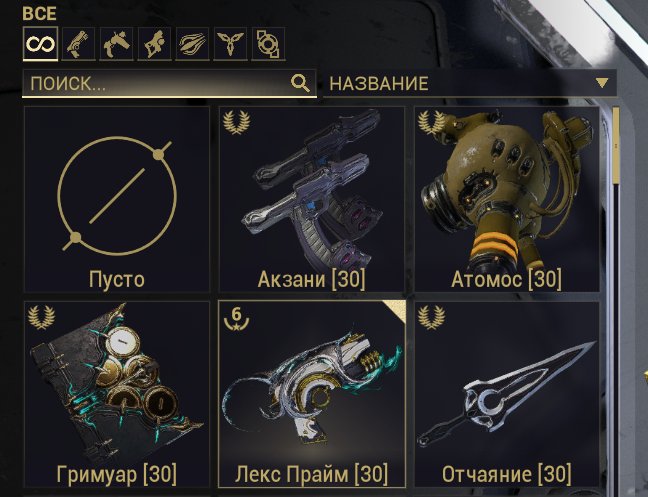Screen dimensions: 648x497
Task: Select the infinity 'all weapons' filter icon
Action: coord(40,44)
